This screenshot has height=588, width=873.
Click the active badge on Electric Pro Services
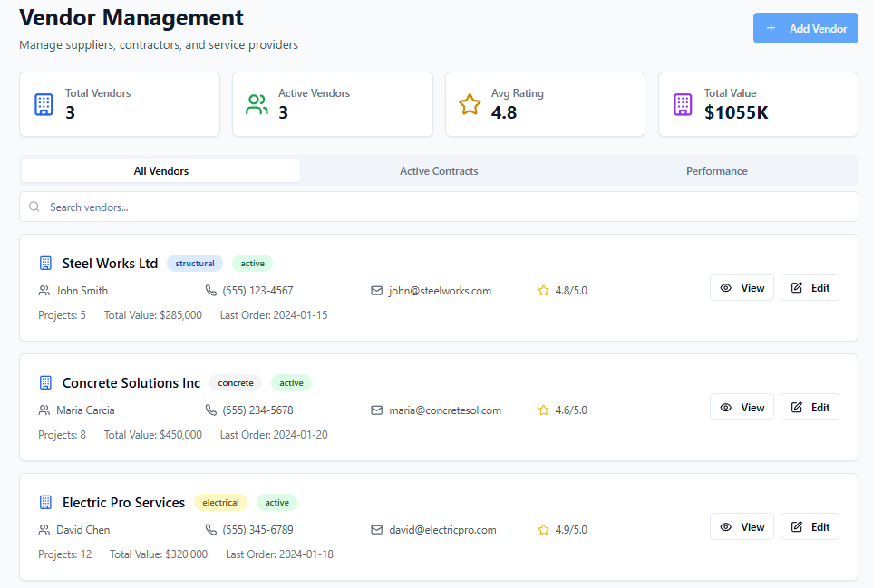276,502
